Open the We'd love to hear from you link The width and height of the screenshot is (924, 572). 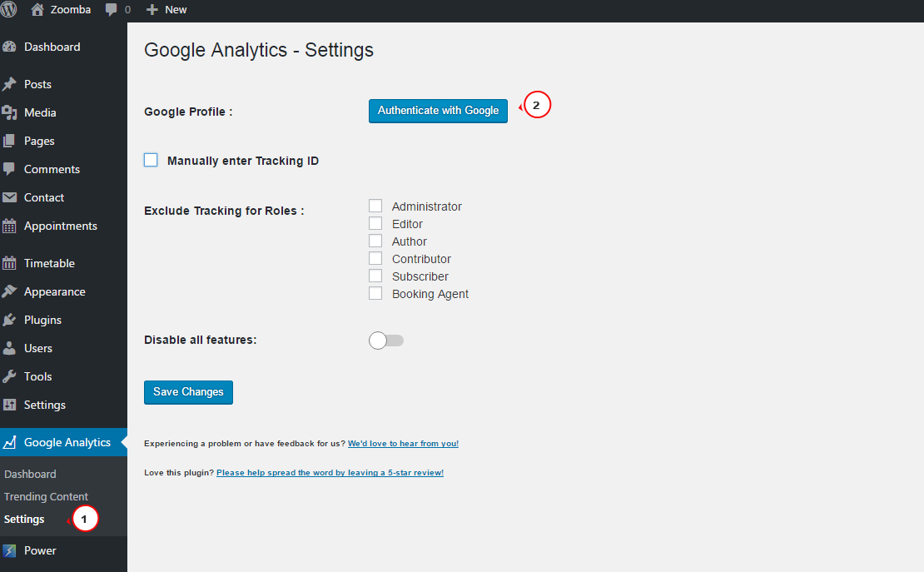(x=403, y=444)
